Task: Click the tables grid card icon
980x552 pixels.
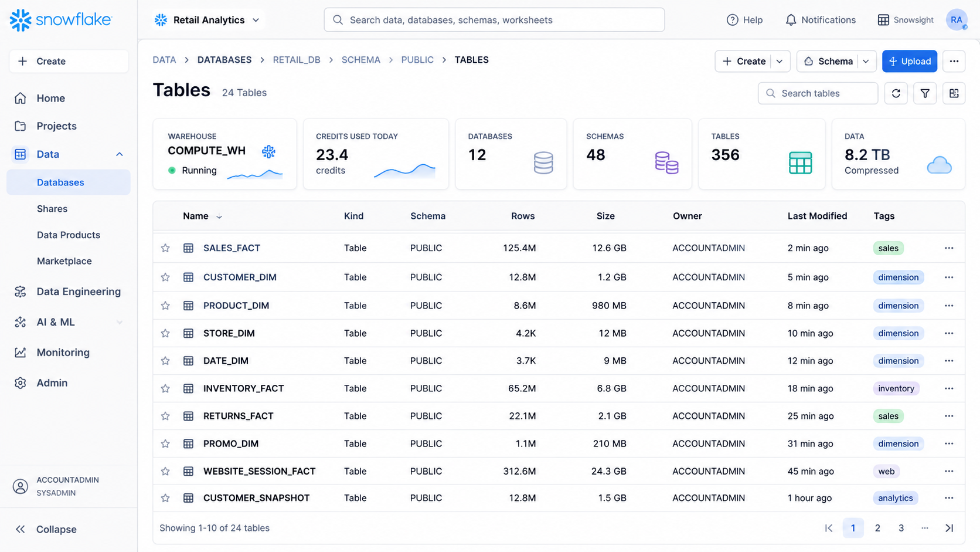Action: coord(800,162)
